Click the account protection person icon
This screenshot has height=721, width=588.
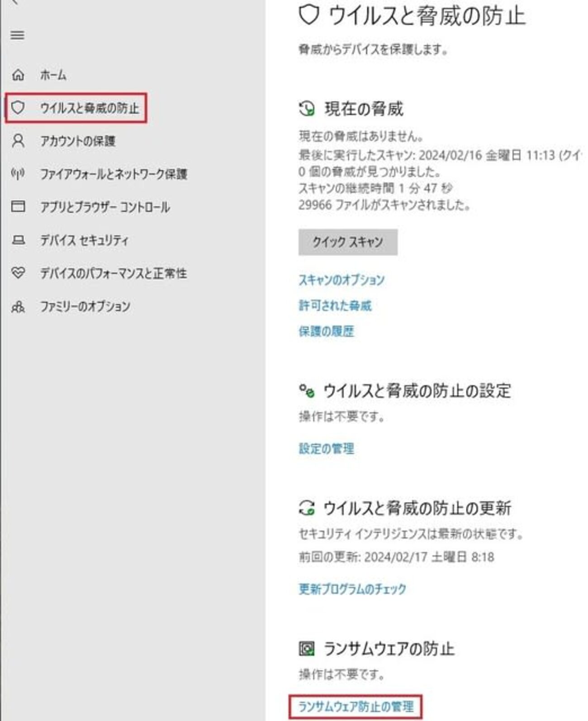[x=18, y=141]
